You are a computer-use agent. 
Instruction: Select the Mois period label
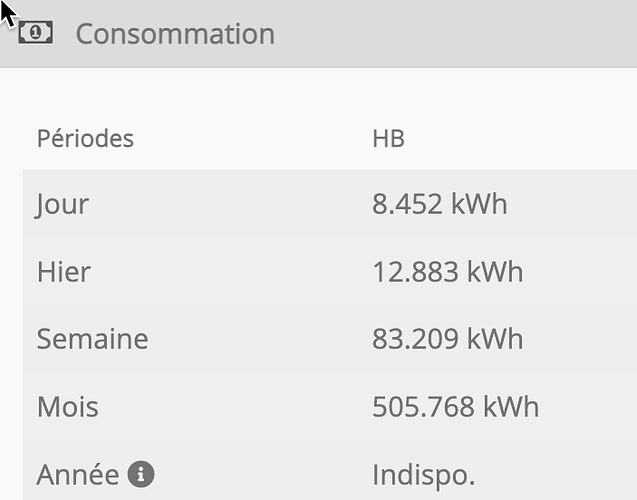click(x=67, y=407)
